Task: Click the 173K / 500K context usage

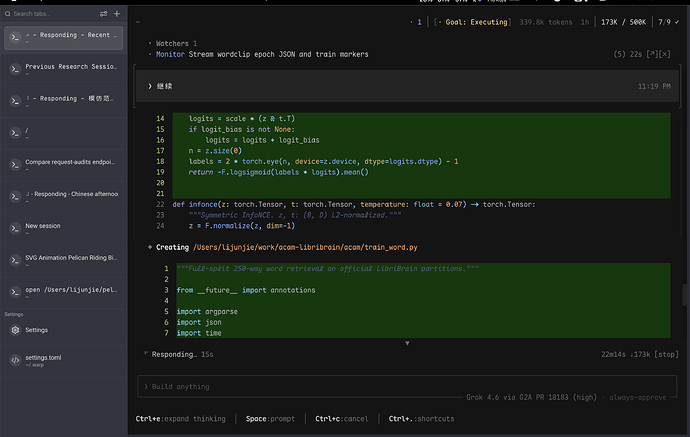Action: pyautogui.click(x=623, y=22)
